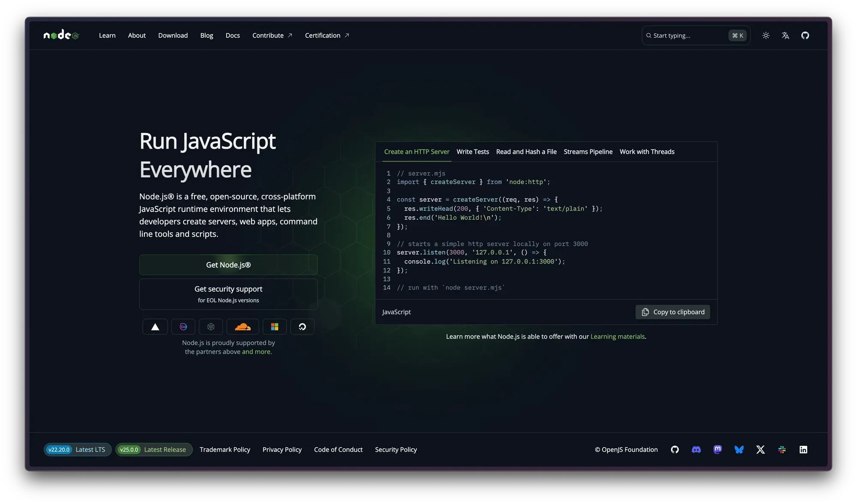Copy the server code to clipboard
The height and width of the screenshot is (504, 857).
point(672,312)
